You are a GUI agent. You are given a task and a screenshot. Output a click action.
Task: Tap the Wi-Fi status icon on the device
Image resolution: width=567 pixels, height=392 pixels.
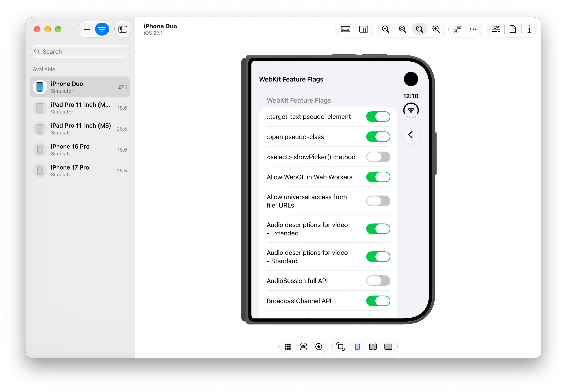pos(411,111)
